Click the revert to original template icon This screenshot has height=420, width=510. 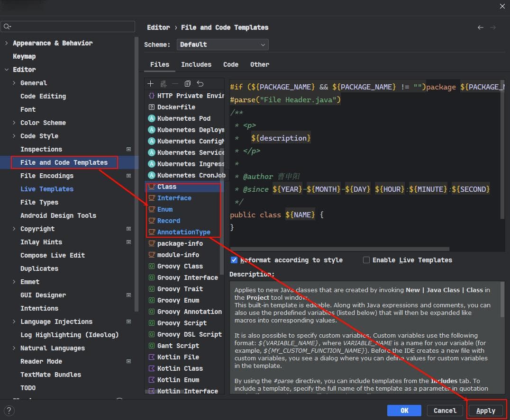200,84
